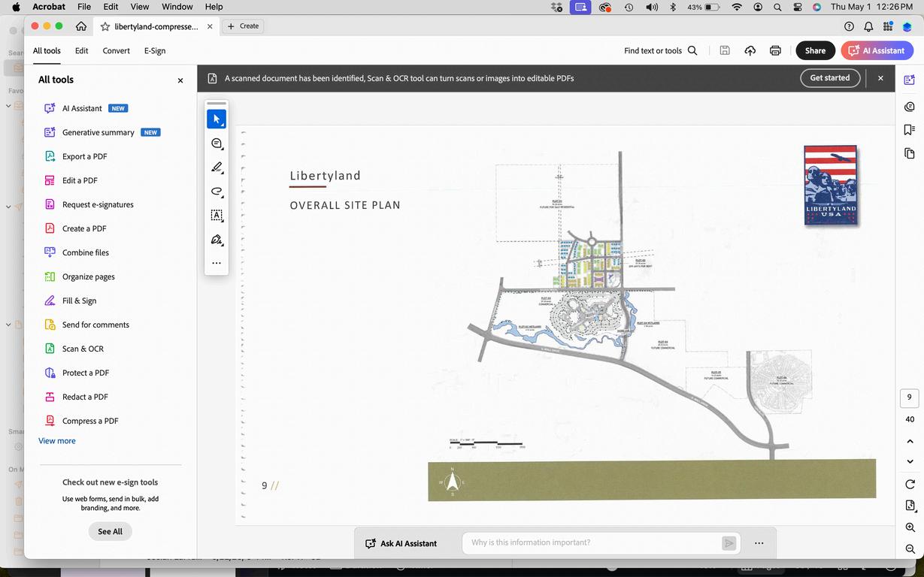Rotate the page view clockwise

click(910, 484)
